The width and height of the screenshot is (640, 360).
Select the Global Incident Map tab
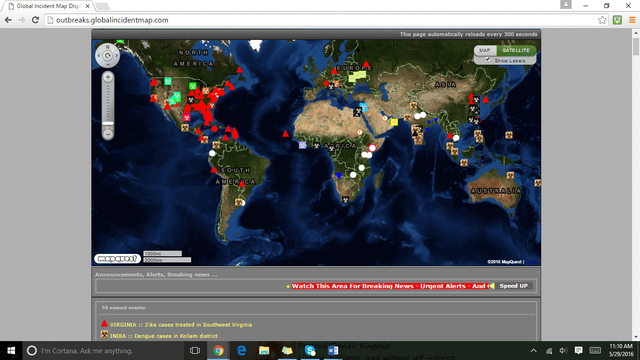(48, 6)
